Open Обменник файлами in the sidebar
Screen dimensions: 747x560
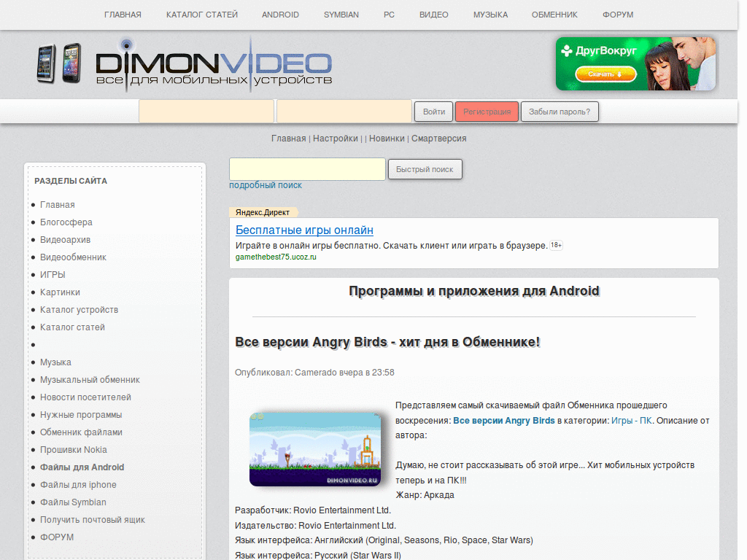pos(81,432)
